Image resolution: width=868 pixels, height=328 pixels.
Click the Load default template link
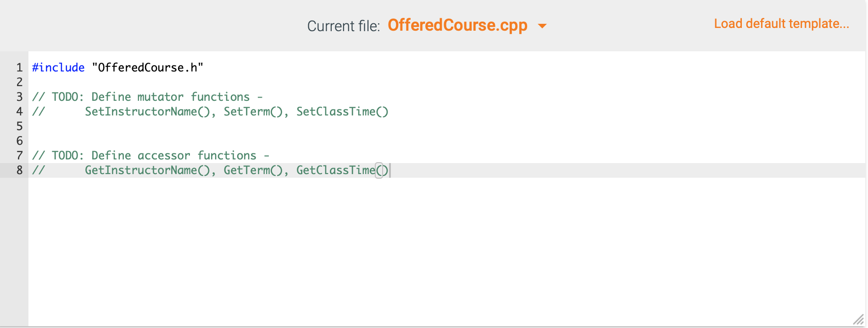coord(780,23)
